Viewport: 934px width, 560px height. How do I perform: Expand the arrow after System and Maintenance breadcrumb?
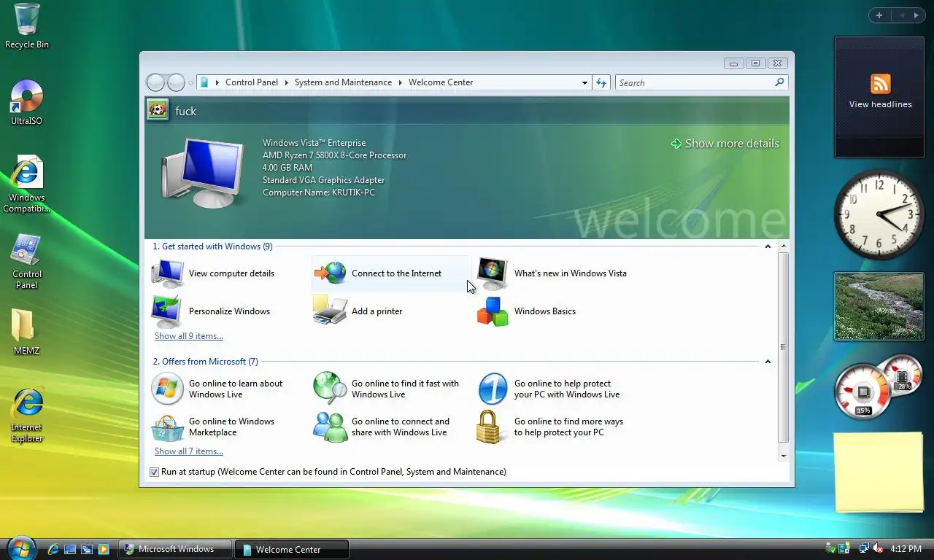pos(400,82)
